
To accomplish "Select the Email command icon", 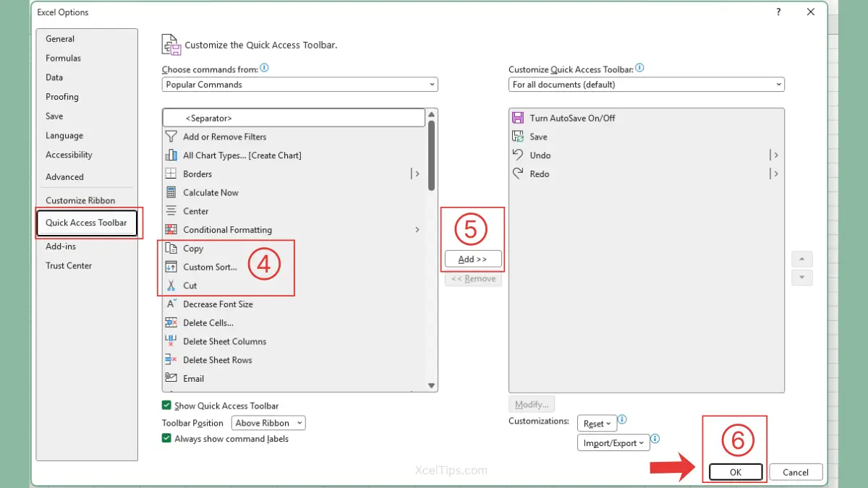I will [171, 378].
